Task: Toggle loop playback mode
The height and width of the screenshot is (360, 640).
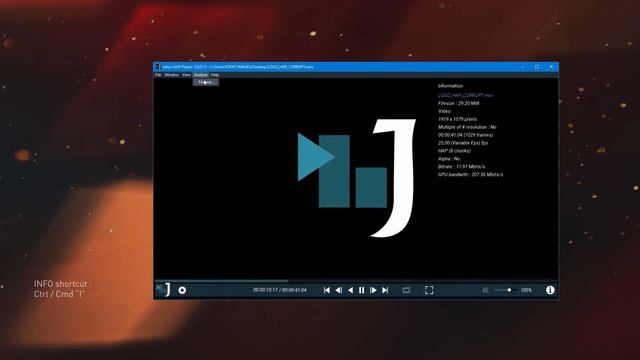Action: tap(406, 290)
